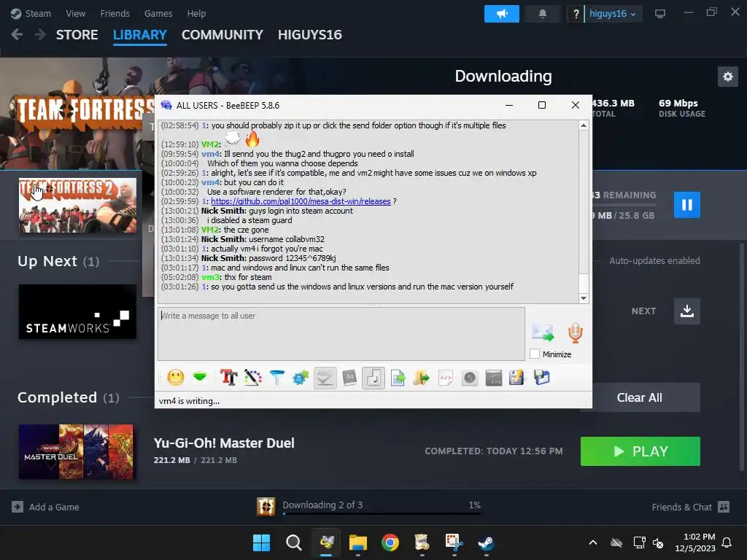This screenshot has height=560, width=747.
Task: Open the font color picker pencil icon
Action: [x=253, y=378]
